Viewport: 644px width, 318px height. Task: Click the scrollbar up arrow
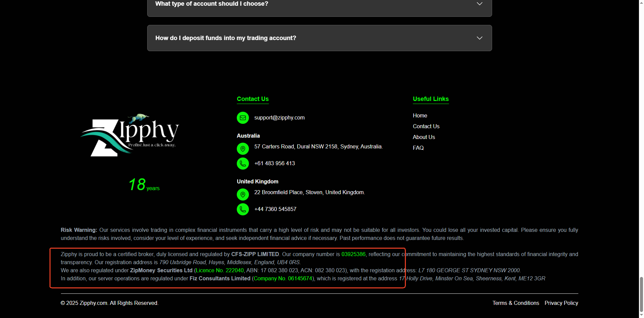click(641, 3)
